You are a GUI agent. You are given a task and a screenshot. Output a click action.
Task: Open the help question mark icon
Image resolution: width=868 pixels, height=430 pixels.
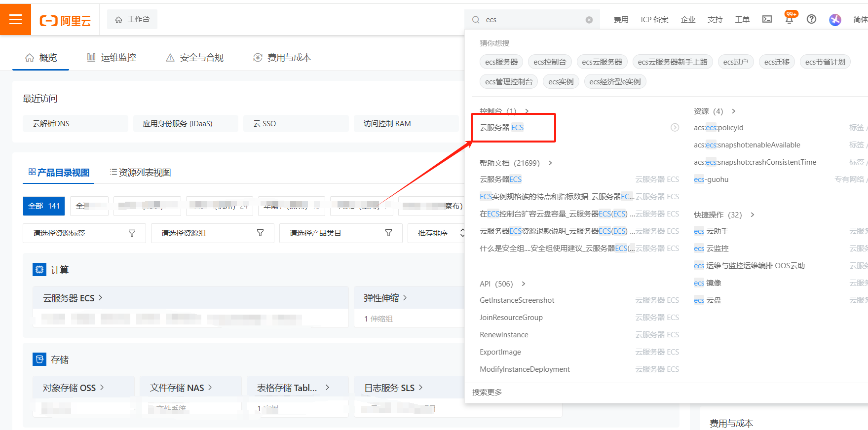click(x=811, y=19)
